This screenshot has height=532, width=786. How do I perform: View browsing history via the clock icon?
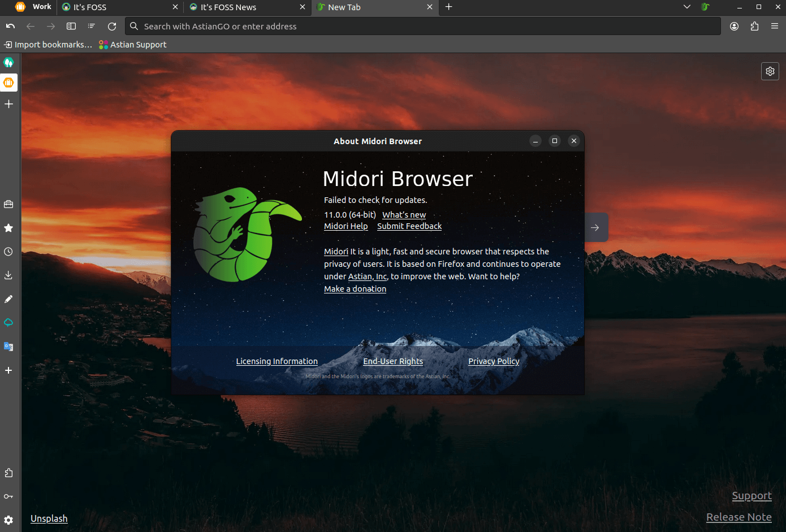click(8, 252)
